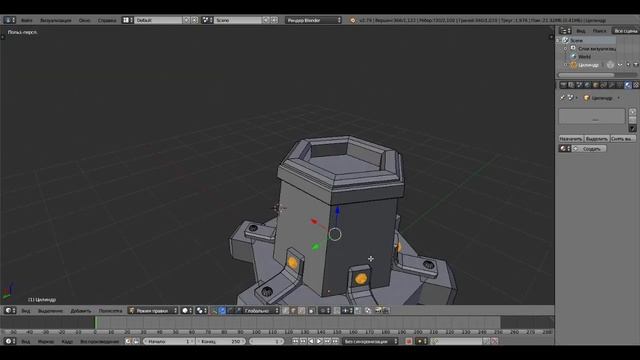Toggle limit selection to visible

tap(312, 311)
